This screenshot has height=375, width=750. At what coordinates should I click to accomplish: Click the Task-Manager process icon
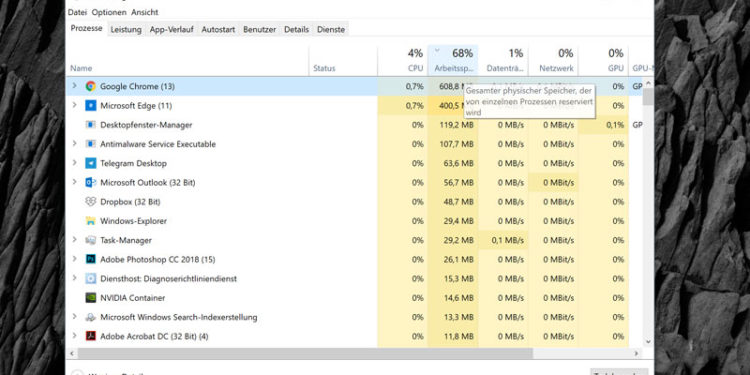[x=90, y=240]
